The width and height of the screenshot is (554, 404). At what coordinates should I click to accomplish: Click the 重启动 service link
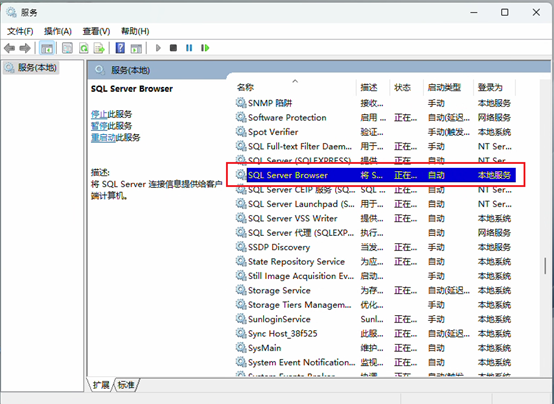(x=103, y=137)
